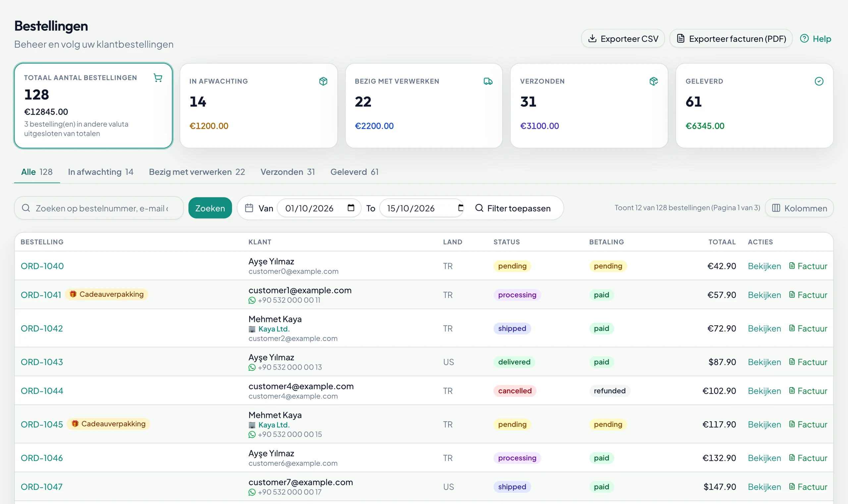848x504 pixels.
Task: Show the Geleverd 61 tab
Action: (x=354, y=172)
